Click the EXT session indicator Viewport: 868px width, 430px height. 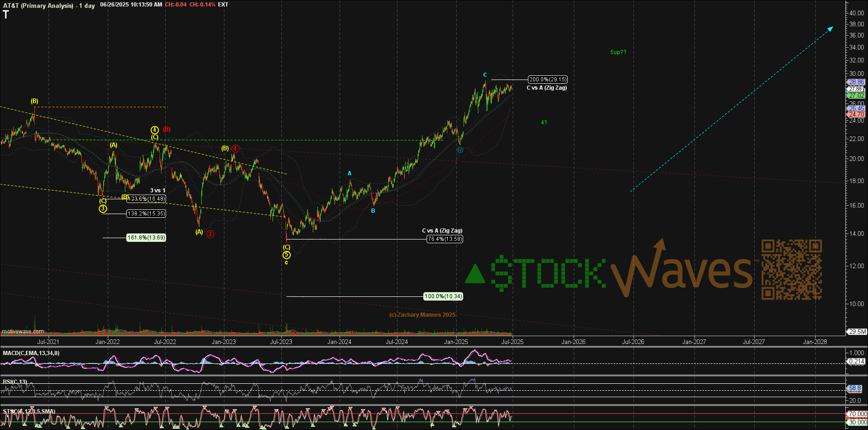point(223,5)
